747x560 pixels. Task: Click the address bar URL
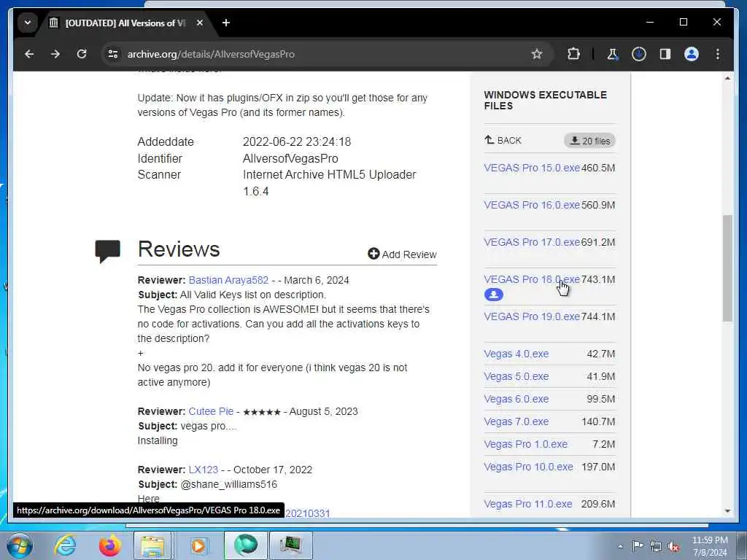(x=211, y=54)
